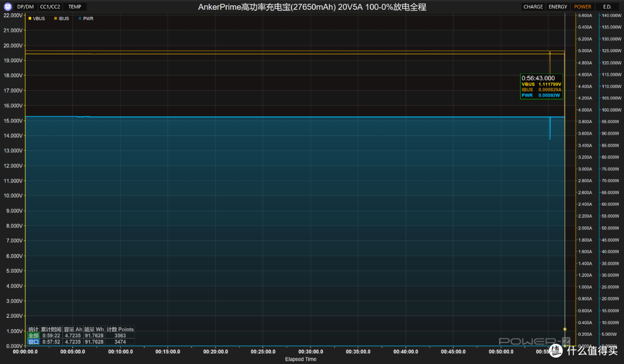Click the 100.000W power axis label

pyautogui.click(x=612, y=110)
